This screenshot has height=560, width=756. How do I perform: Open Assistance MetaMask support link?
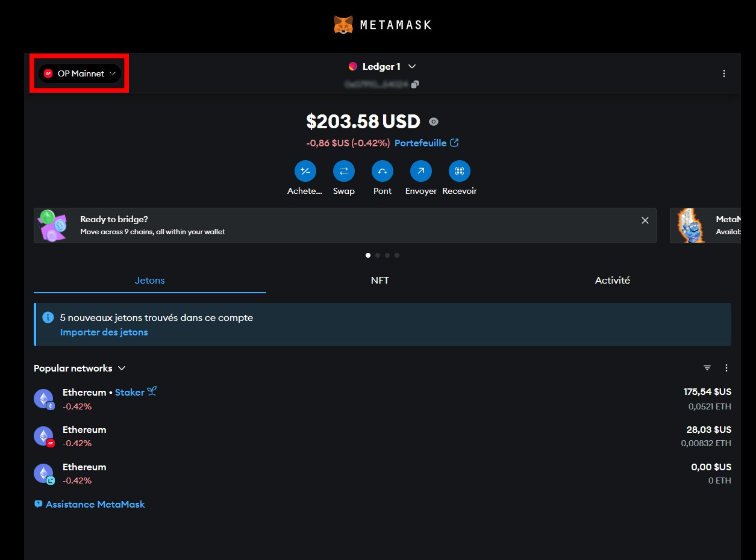pos(90,505)
